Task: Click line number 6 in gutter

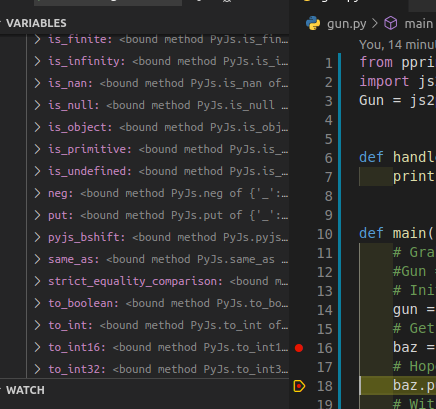Action: pos(329,158)
